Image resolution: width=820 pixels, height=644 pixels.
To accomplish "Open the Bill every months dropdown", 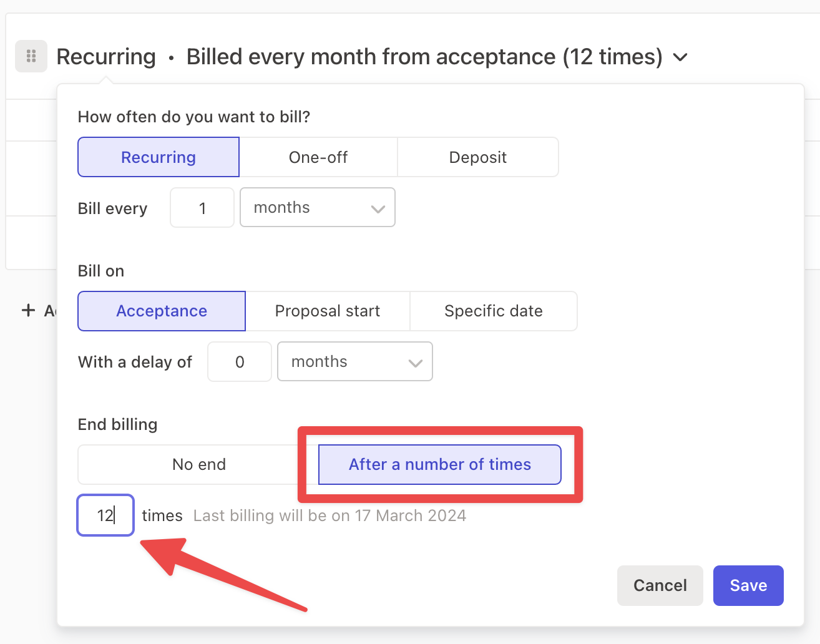I will tap(318, 207).
